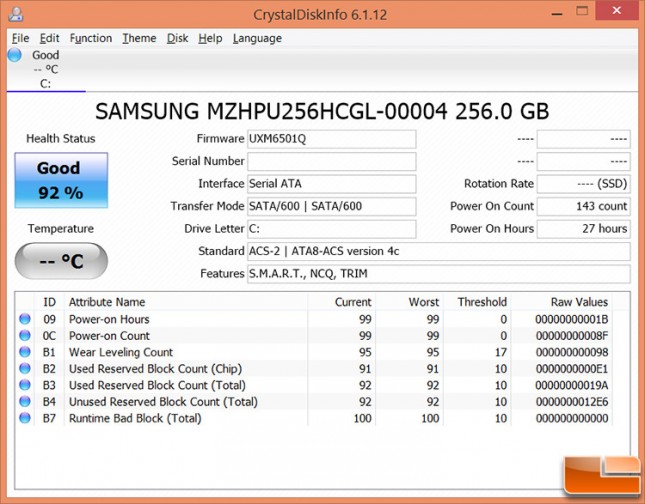Open the Disk menu
Viewport: 645px width, 504px height.
pos(177,38)
